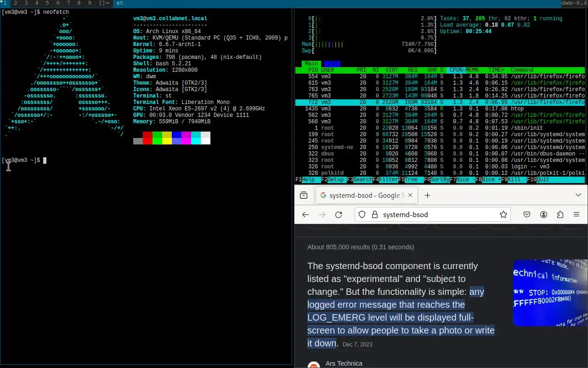The height and width of the screenshot is (368, 588).
Task: Open Firefox hamburger application menu
Action: (577, 214)
